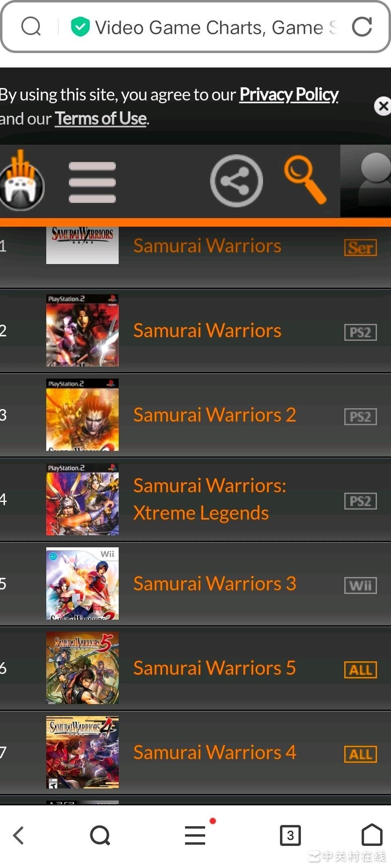Tap the browser address bar search icon
This screenshot has width=391, height=868.
(31, 27)
